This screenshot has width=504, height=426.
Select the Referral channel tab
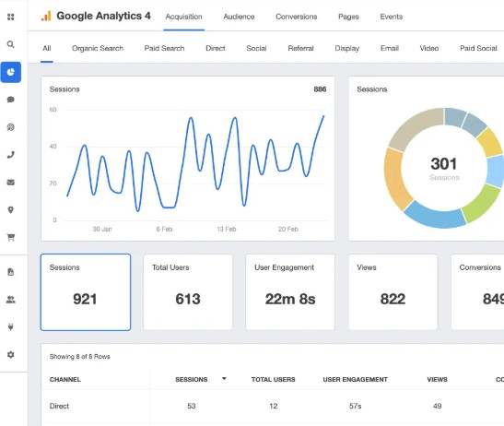coord(300,48)
